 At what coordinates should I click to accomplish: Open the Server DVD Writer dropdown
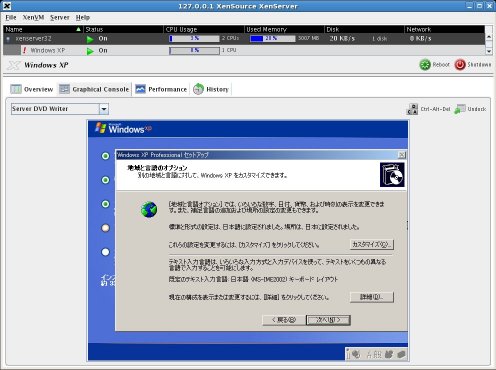[x=104, y=109]
